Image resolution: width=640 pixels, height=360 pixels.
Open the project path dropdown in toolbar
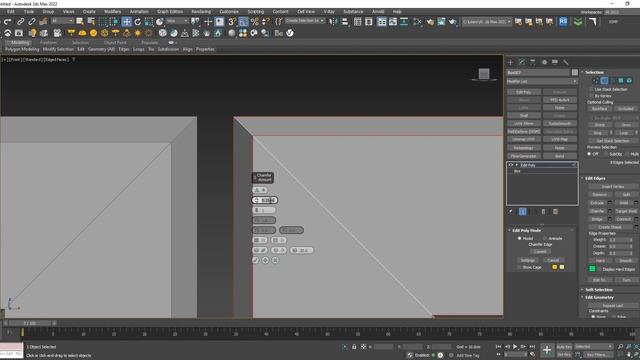487,22
